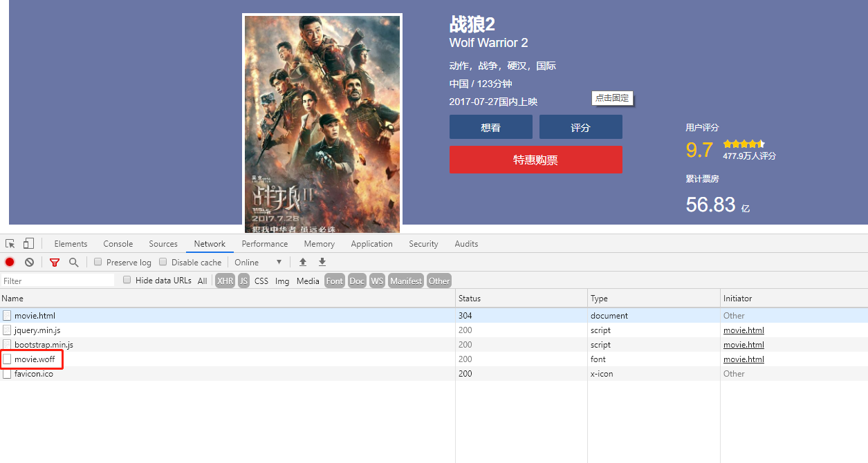Toggle the Doc filter
The height and width of the screenshot is (463, 868).
[357, 281]
